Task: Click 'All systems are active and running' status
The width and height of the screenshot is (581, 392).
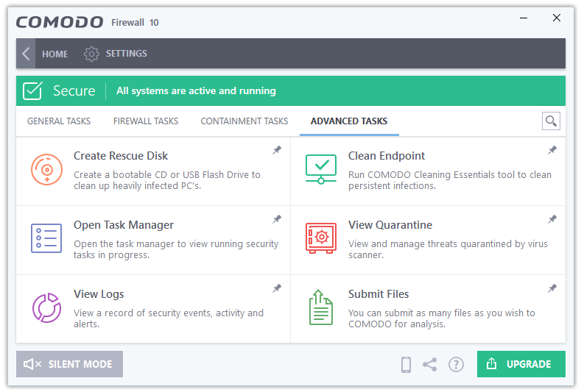Action: [196, 90]
